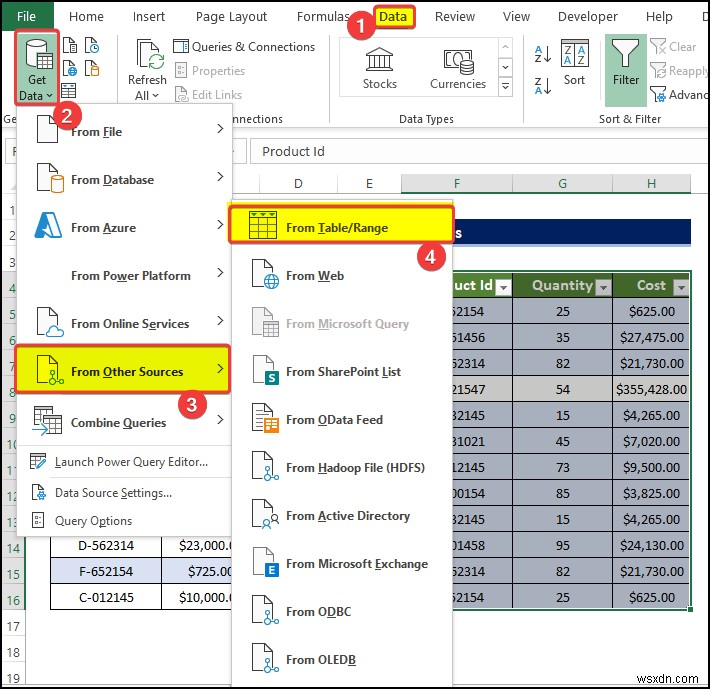Open the Developer tab

tap(587, 17)
